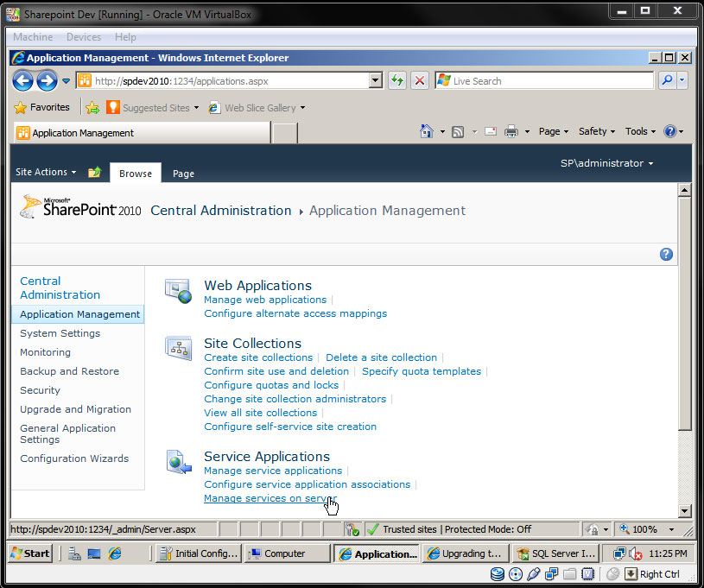The width and height of the screenshot is (704, 588).
Task: Click Central Administration breadcrumb link
Action: pyautogui.click(x=221, y=211)
